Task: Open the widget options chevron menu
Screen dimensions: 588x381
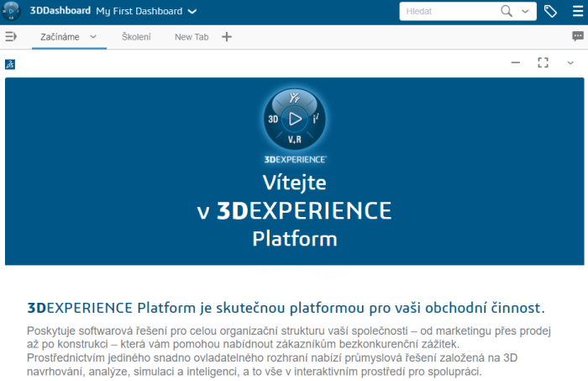Action: coord(570,63)
